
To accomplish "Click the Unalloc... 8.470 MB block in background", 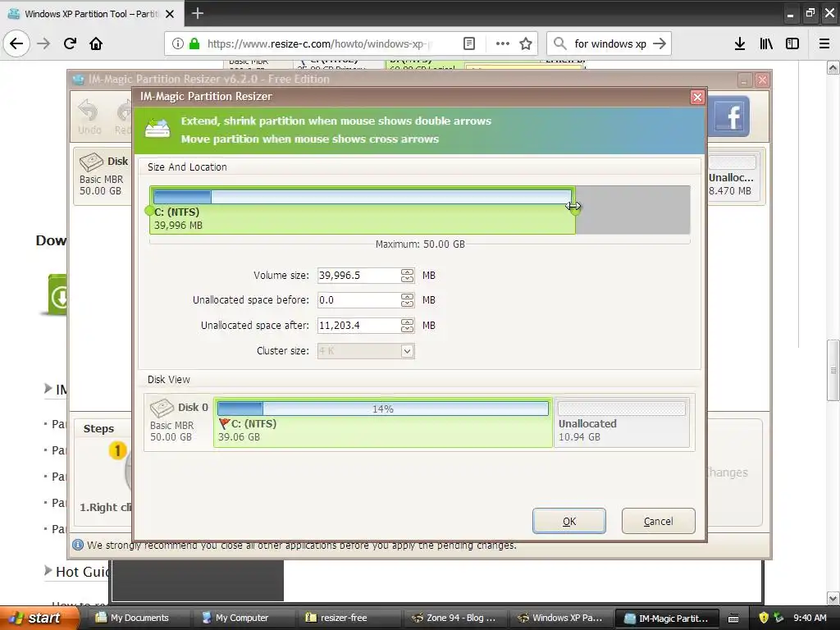I will [733, 177].
